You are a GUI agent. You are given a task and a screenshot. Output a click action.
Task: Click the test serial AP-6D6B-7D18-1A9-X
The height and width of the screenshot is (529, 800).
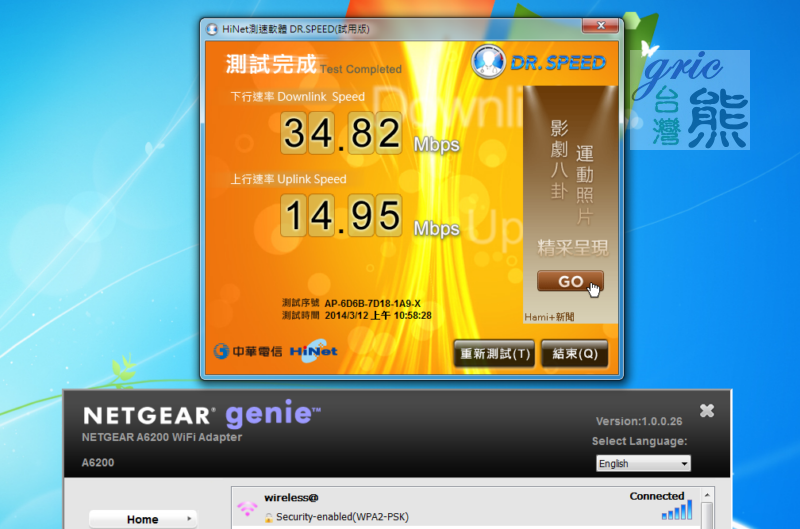(x=372, y=303)
